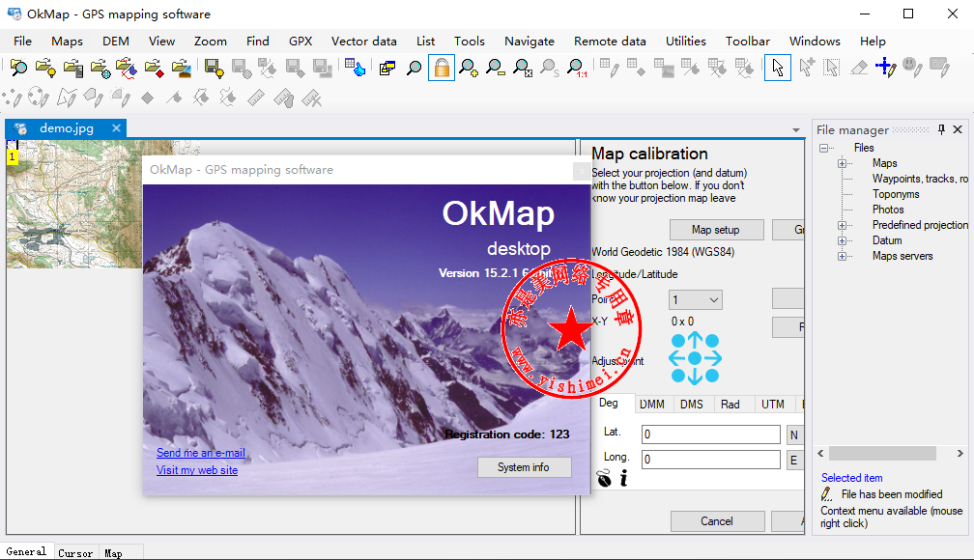
Task: Click the Long. input field
Action: 710,460
